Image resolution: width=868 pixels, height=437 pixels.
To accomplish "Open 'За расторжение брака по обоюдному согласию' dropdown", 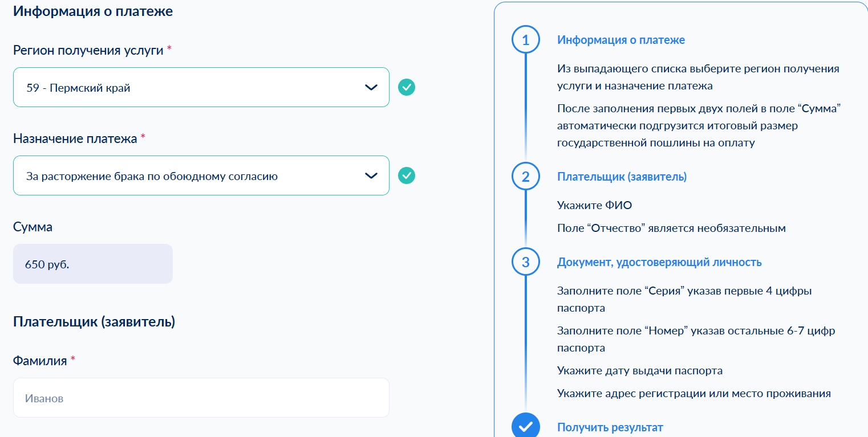I will tap(188, 176).
